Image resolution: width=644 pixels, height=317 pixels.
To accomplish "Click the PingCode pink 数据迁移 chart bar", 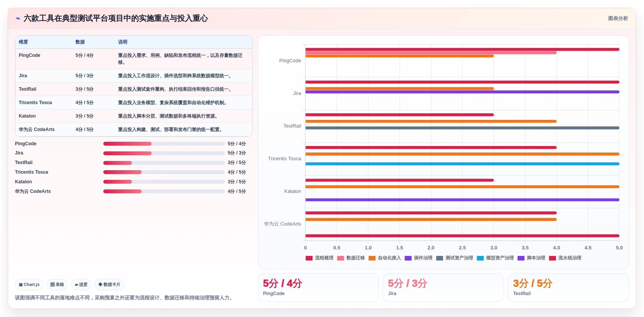I will click(x=431, y=53).
